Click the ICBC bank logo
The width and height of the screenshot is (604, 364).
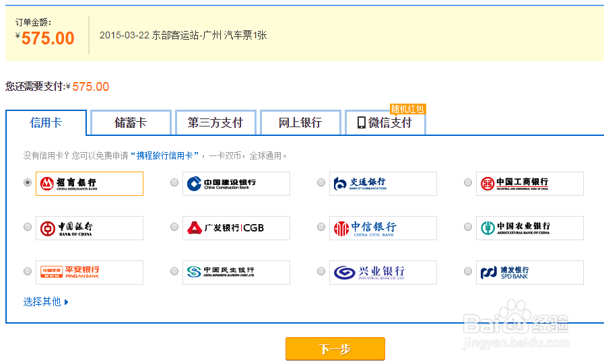tap(529, 184)
